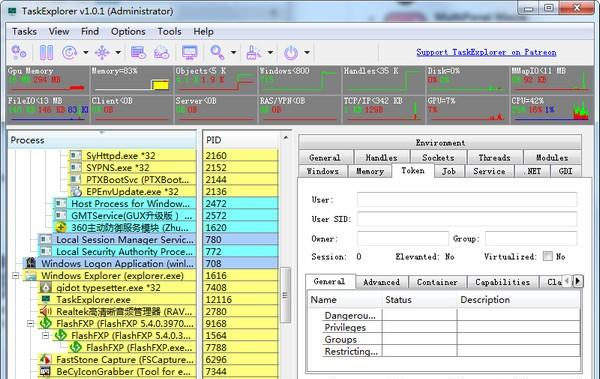Image resolution: width=600 pixels, height=379 pixels.
Task: Click the Group input field
Action: (x=531, y=239)
